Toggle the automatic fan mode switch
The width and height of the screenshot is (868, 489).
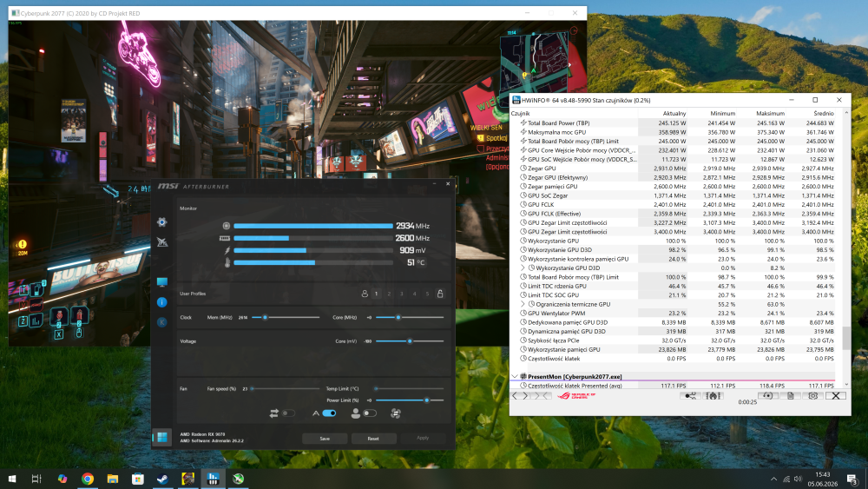pyautogui.click(x=329, y=413)
